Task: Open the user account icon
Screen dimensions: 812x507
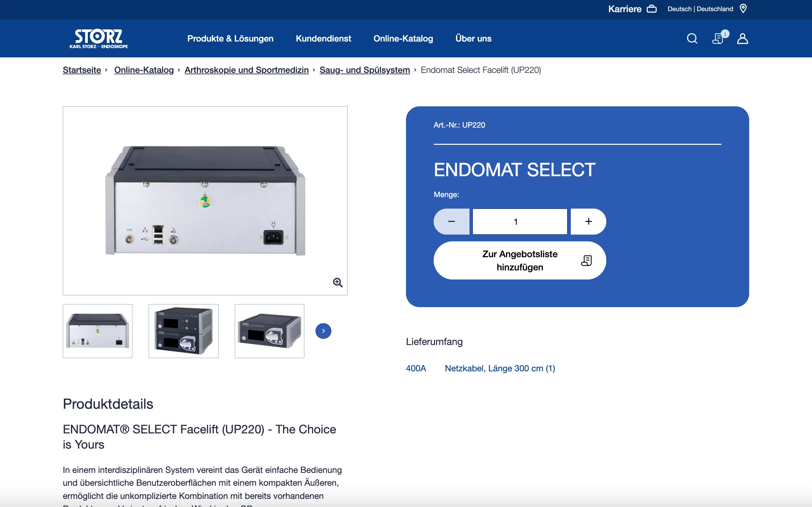Action: (742, 38)
